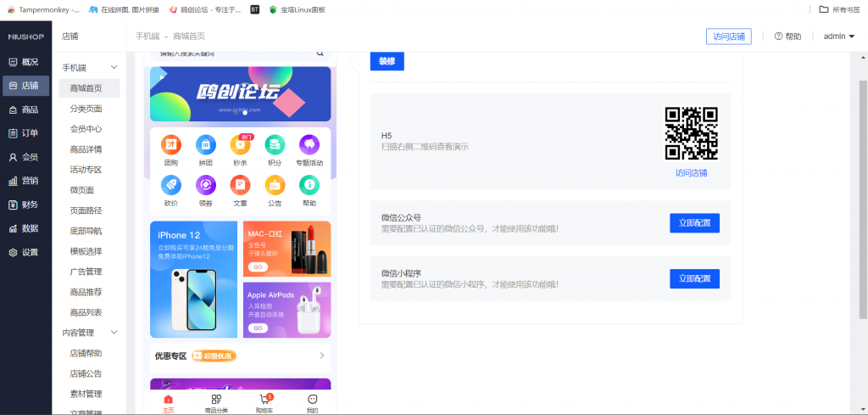
Task: Tap the 拼团 icon in preview
Action: tap(206, 144)
